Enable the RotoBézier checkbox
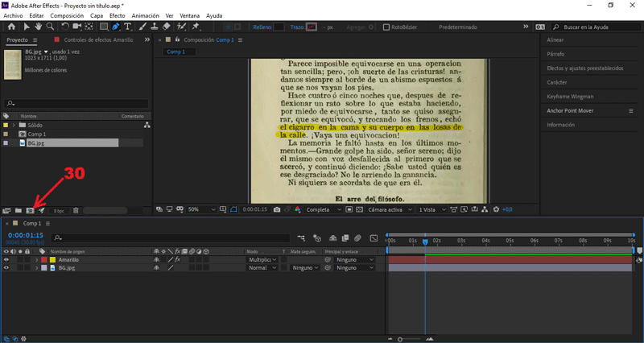The height and width of the screenshot is (343, 644). coord(386,27)
